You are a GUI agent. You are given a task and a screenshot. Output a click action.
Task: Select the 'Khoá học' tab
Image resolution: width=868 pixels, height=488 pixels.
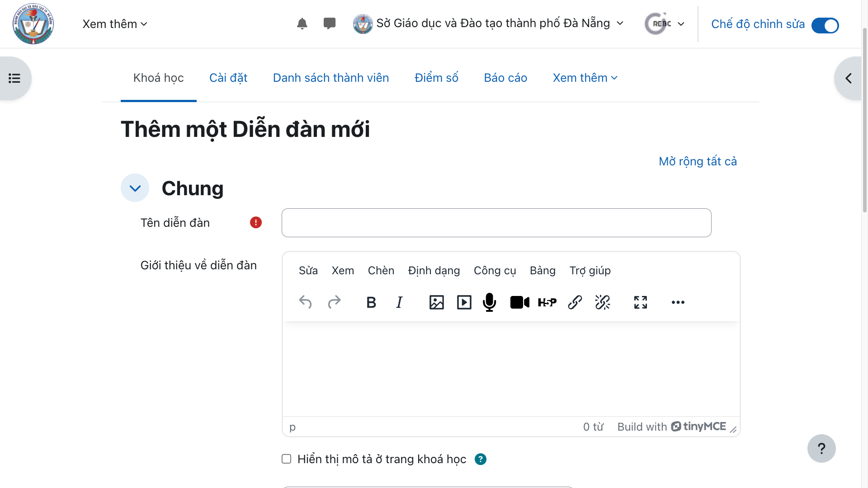tap(159, 78)
